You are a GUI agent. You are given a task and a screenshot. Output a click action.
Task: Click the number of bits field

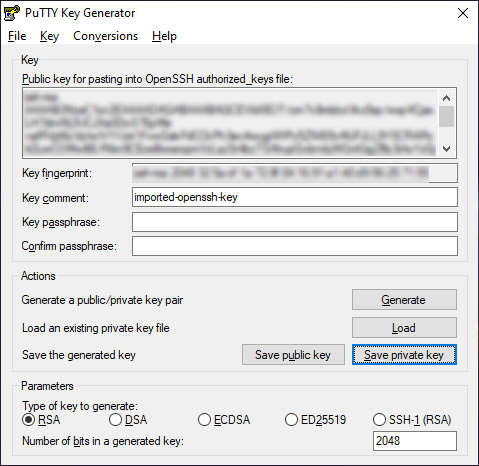(415, 441)
